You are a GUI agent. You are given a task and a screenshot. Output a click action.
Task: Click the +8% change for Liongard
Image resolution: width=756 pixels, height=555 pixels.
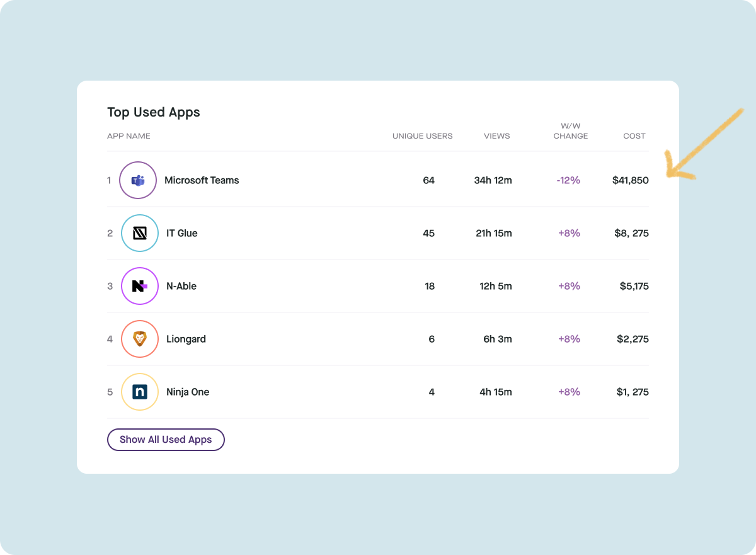(569, 339)
